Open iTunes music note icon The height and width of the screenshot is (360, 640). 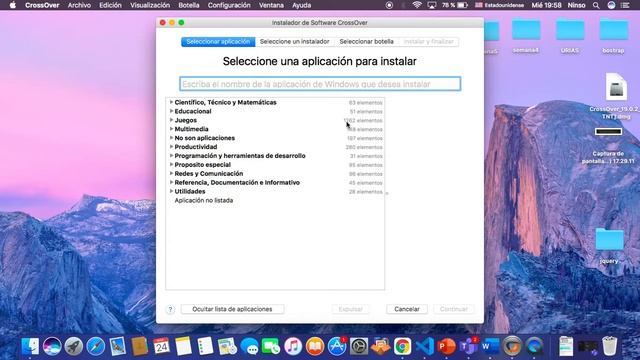point(293,347)
